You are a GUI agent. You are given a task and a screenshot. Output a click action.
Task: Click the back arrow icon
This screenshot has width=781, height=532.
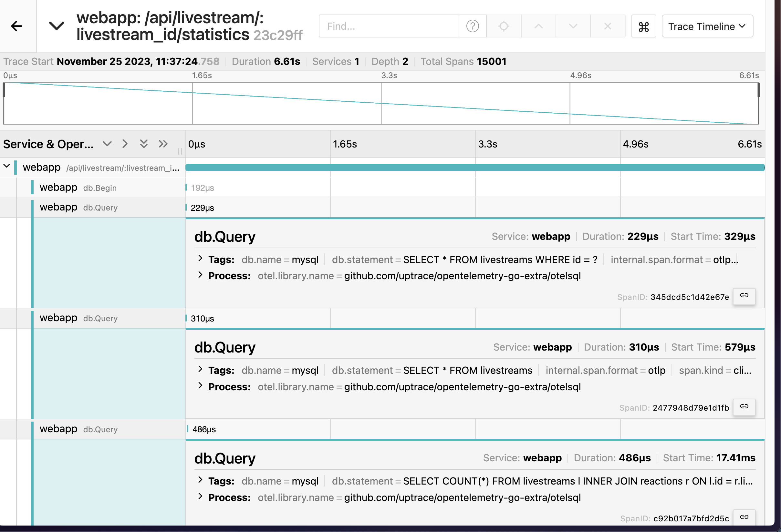coord(16,26)
